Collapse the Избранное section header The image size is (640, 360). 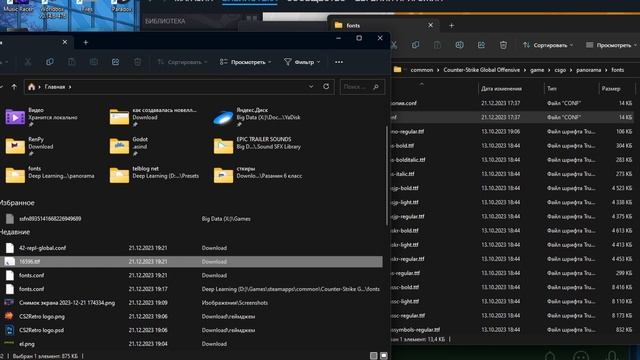[x=17, y=203]
